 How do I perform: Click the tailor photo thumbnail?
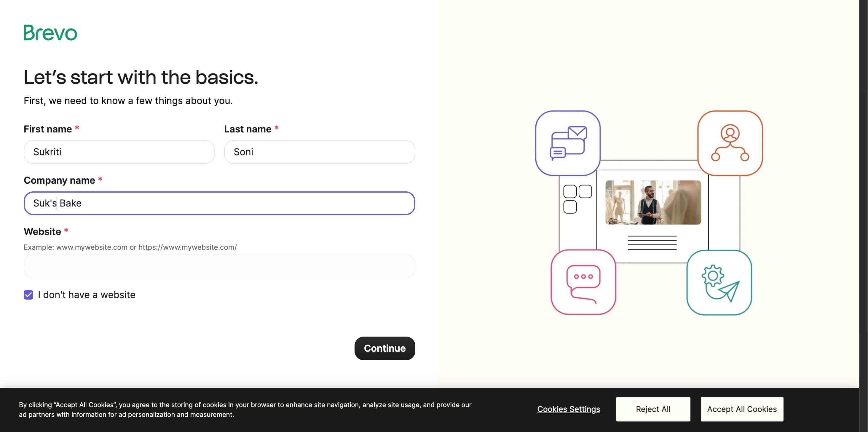[x=653, y=202]
